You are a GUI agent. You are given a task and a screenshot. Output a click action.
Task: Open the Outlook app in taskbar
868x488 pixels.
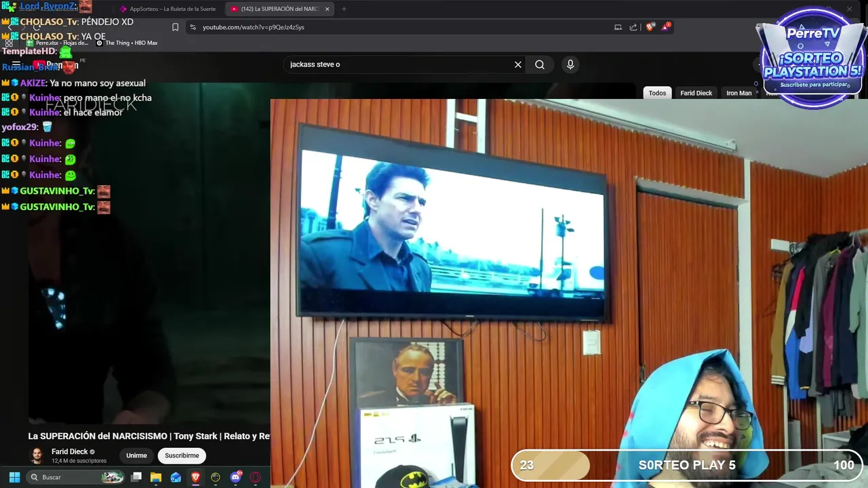[x=176, y=477]
